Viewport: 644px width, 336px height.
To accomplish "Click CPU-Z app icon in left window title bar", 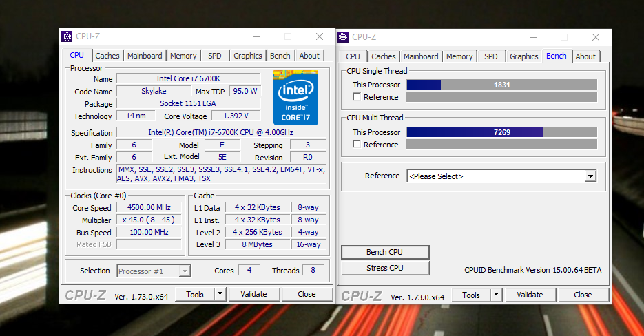I will click(67, 36).
